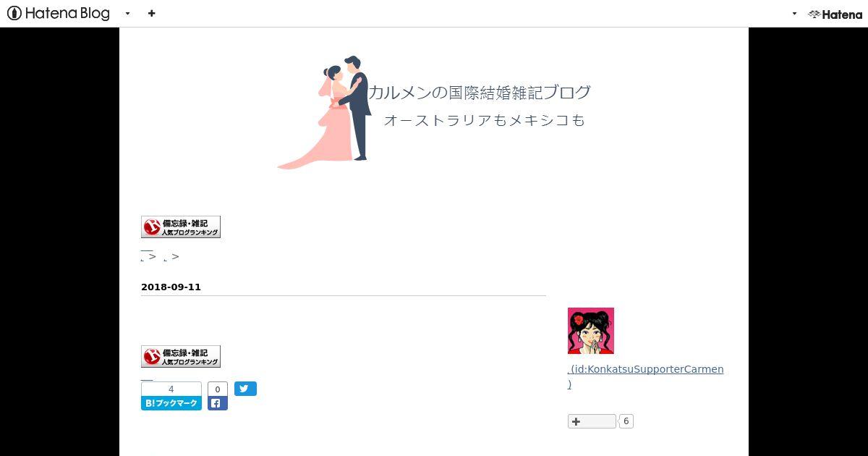Open id:KonkatsuSupporterCarmen profile link
The height and width of the screenshot is (456, 868).
(x=646, y=376)
